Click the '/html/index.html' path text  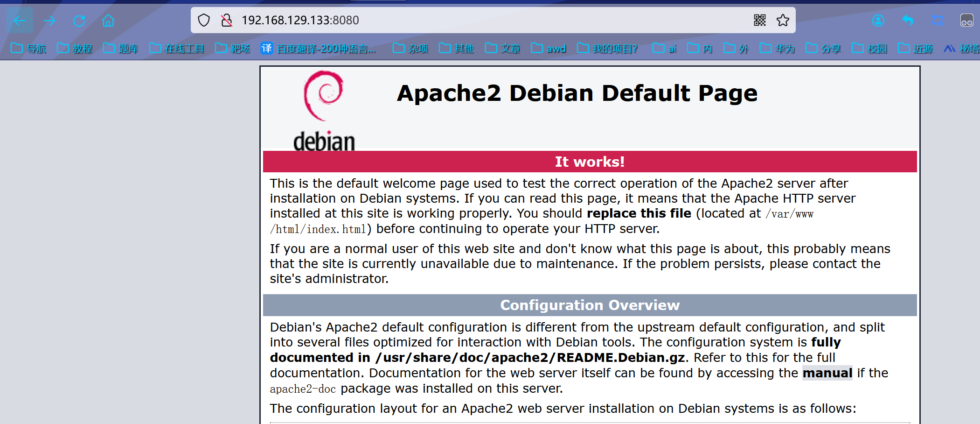[318, 229]
